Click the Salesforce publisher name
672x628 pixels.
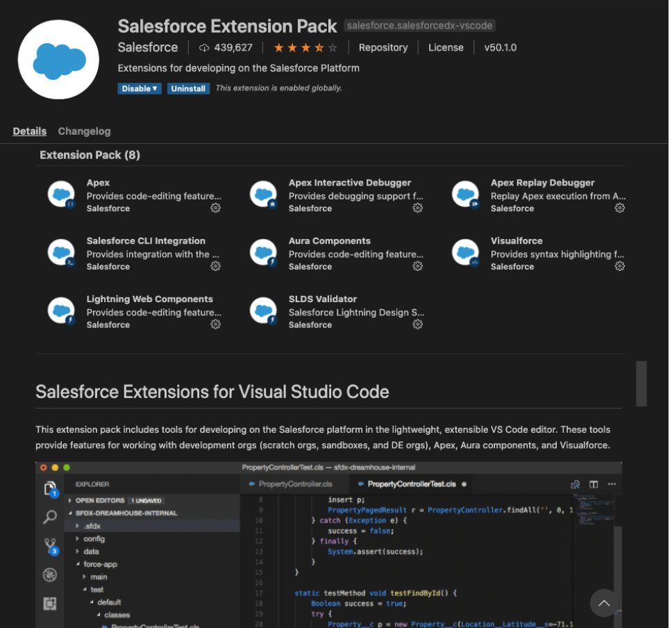pyautogui.click(x=148, y=47)
